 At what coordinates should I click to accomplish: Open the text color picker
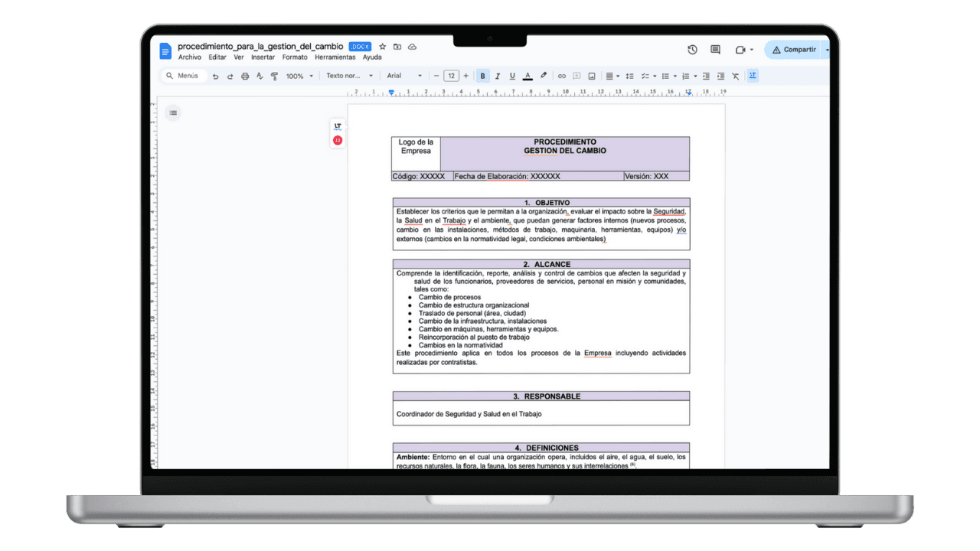coord(528,76)
